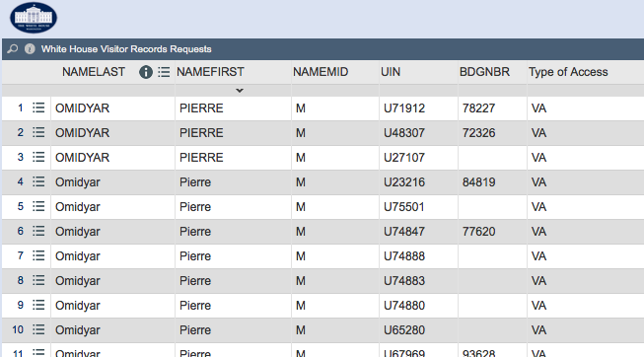644x357 pixels.
Task: Open row 10 details list icon
Action: 38,330
